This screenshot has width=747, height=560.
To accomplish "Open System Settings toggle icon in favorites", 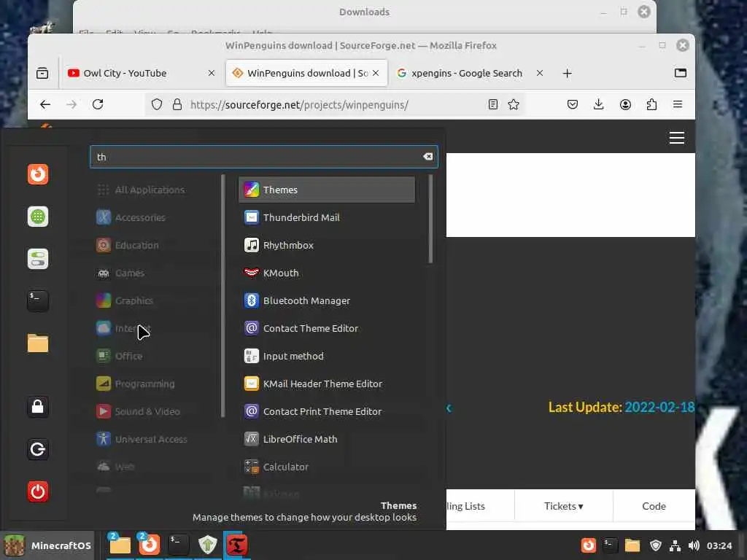I will [38, 259].
